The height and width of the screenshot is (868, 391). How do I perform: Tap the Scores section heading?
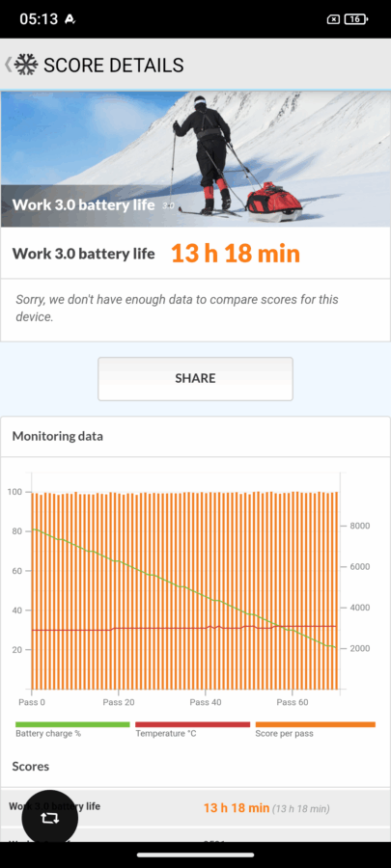click(31, 766)
